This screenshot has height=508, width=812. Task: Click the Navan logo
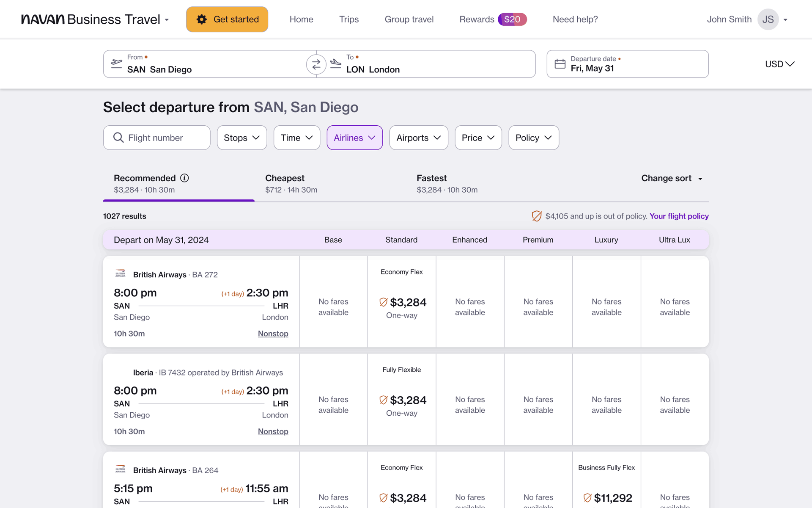43,19
